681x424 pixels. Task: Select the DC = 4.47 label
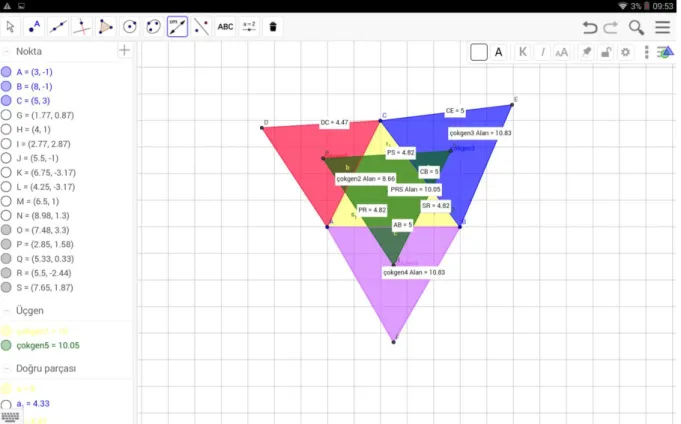(x=334, y=123)
